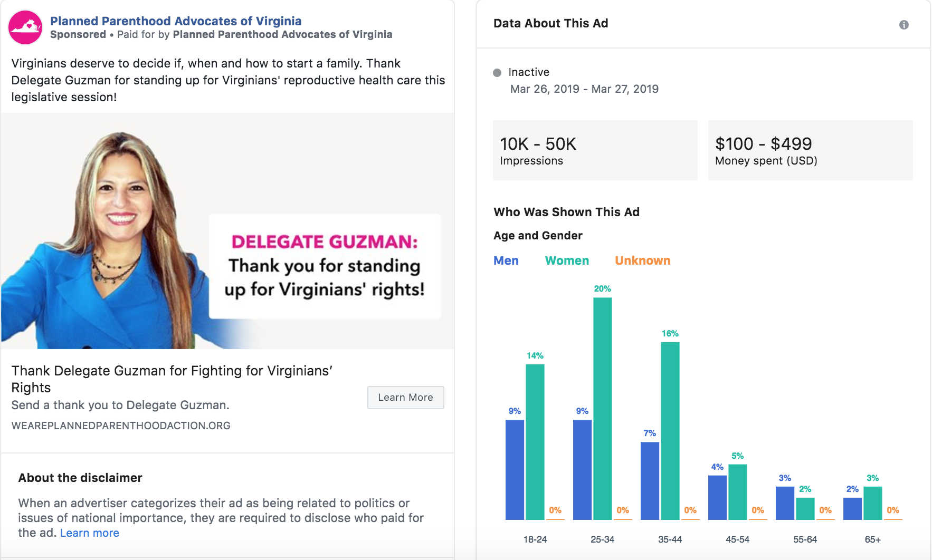The height and width of the screenshot is (560, 932).
Task: Click the $100 - $499 Money spent box
Action: point(810,150)
